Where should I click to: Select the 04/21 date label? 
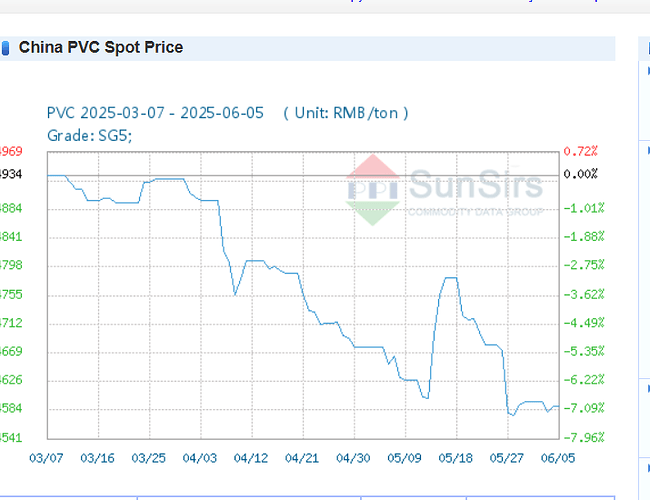tap(302, 457)
